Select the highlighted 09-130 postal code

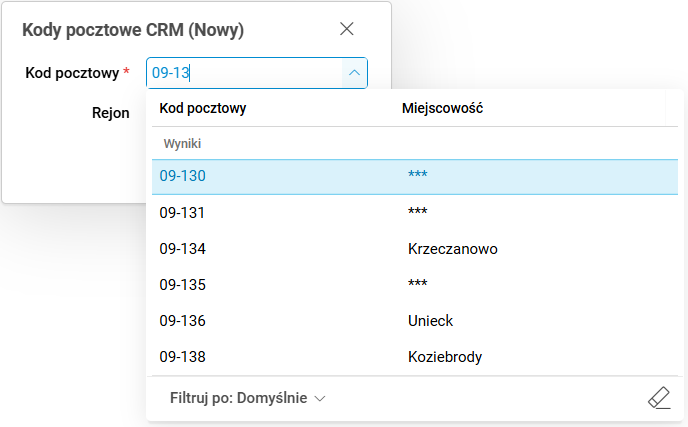183,176
